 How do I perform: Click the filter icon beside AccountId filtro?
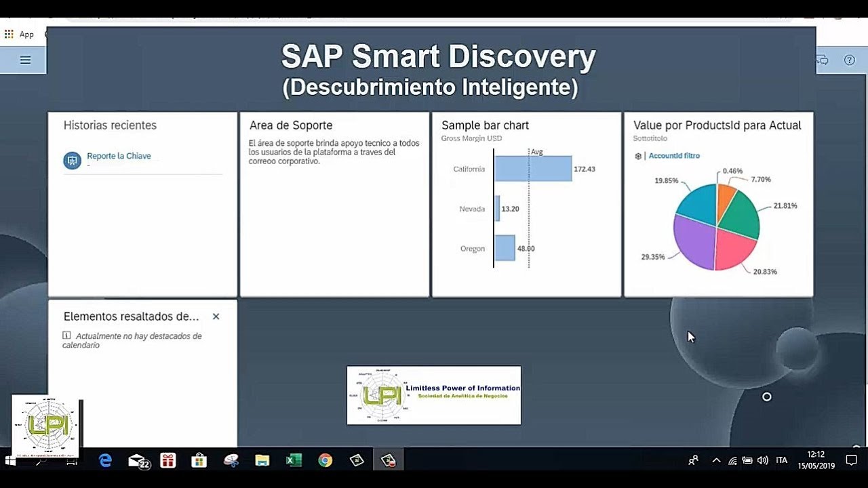point(638,156)
